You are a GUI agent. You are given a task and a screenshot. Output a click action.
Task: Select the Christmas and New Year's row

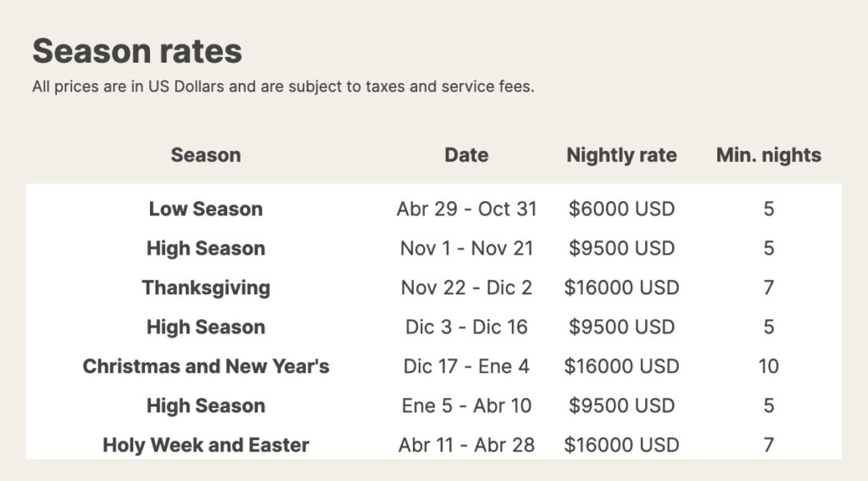(x=434, y=366)
